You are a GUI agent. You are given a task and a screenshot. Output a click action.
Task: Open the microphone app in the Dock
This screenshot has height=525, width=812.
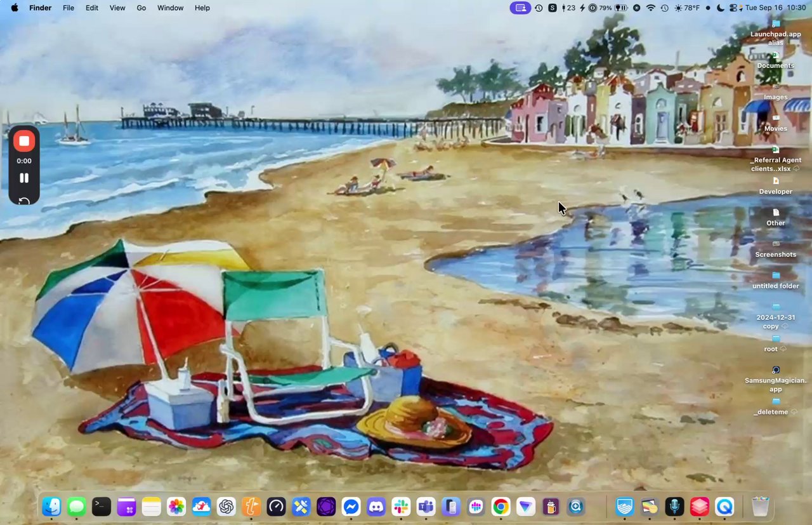tap(674, 507)
